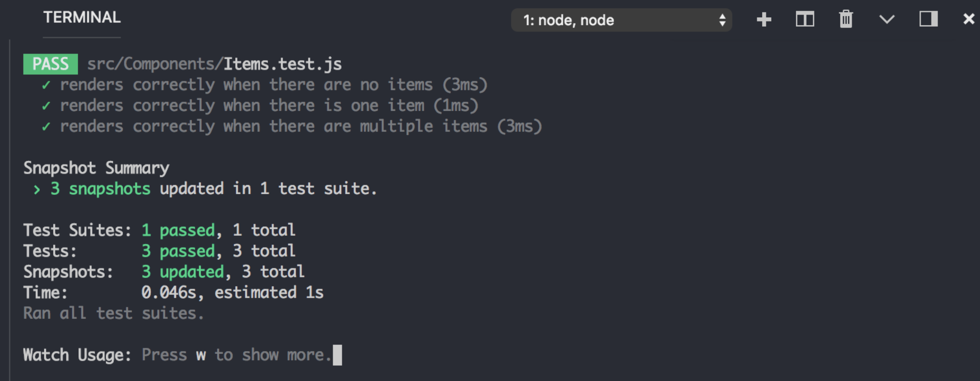This screenshot has width=980, height=381.
Task: Expand the '3 snapshots updated' summary line
Action: pos(38,189)
